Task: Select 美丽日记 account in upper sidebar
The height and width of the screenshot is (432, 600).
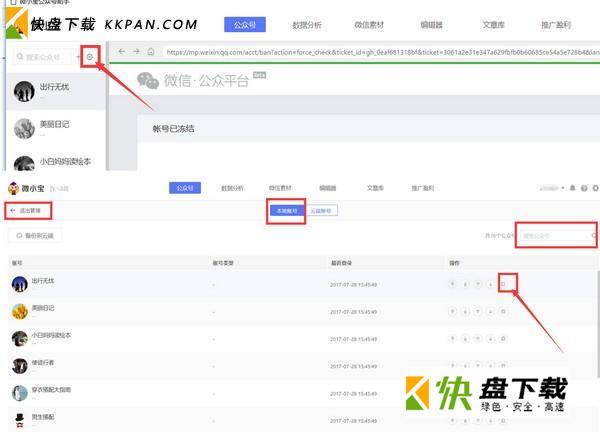Action: point(56,129)
